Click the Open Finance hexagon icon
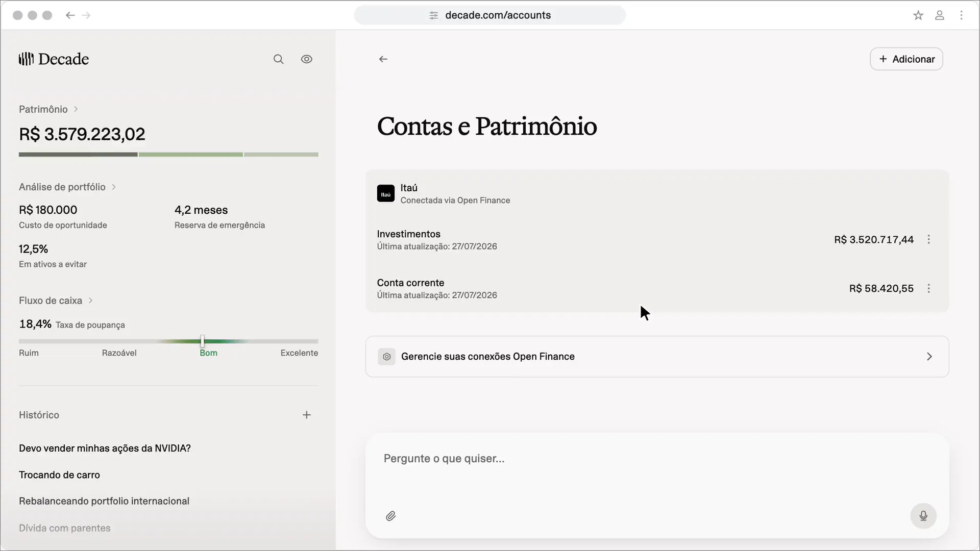 click(387, 357)
